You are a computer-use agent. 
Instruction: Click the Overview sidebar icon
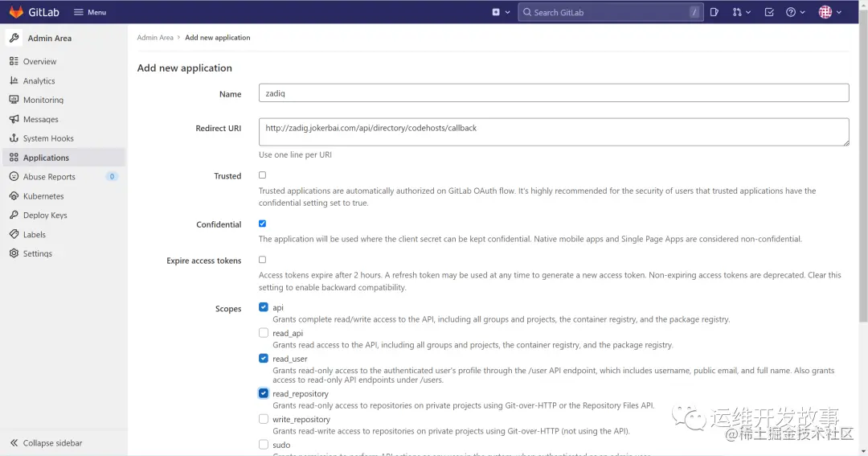point(14,61)
